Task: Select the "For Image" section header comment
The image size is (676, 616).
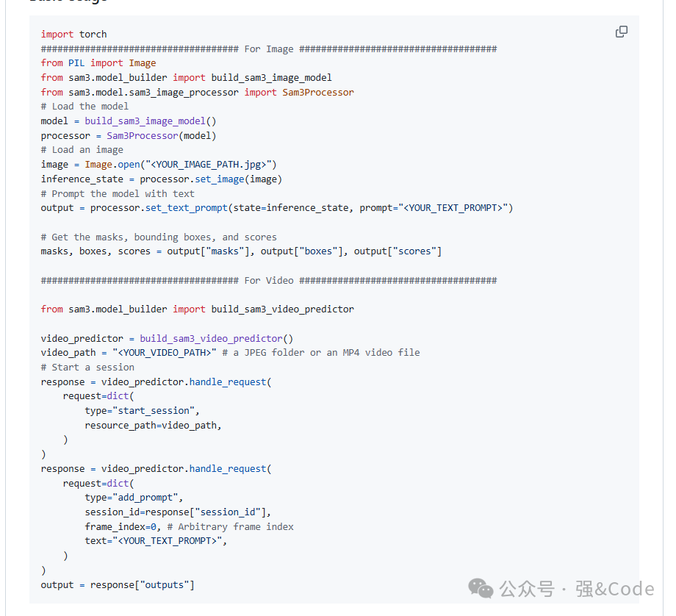Action: [x=269, y=49]
